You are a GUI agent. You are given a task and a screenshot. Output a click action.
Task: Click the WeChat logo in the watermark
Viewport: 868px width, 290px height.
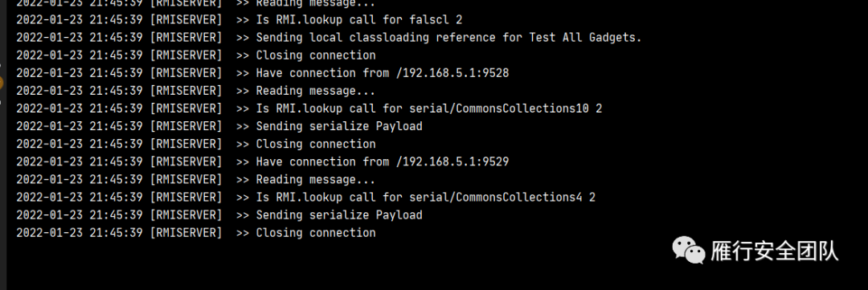(x=689, y=250)
